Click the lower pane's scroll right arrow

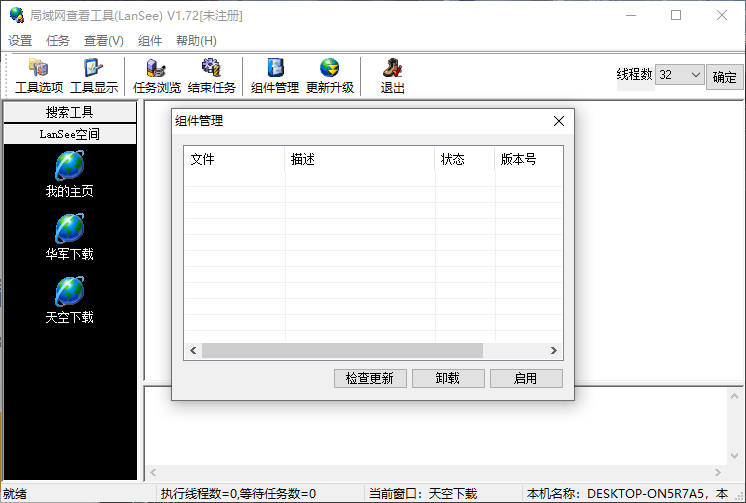point(717,473)
